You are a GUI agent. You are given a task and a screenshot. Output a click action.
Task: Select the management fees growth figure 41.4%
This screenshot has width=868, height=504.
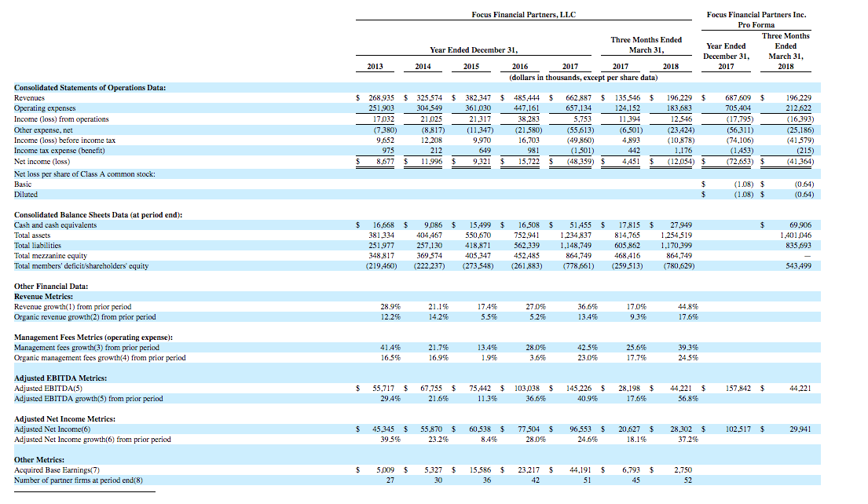(x=390, y=348)
